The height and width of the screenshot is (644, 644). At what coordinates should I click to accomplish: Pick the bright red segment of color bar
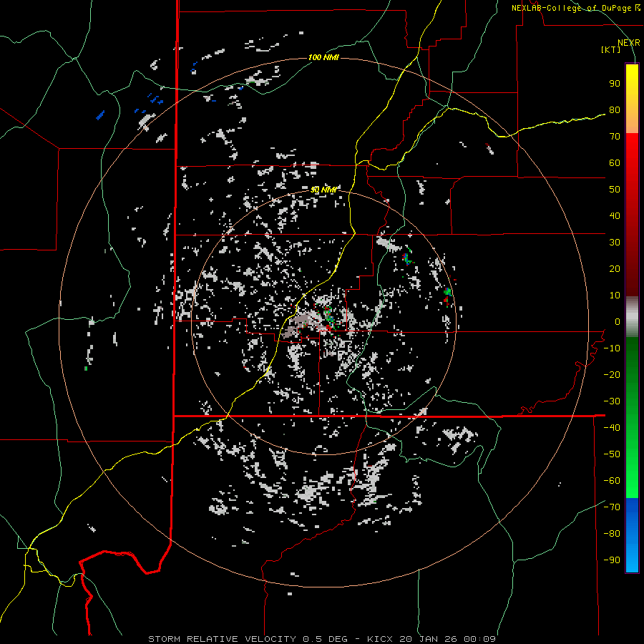click(632, 150)
